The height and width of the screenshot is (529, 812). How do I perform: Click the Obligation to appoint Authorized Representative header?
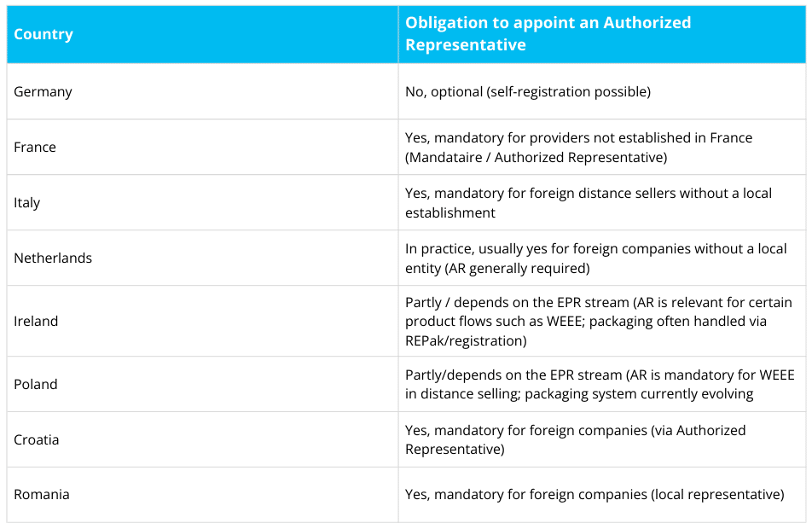pyautogui.click(x=548, y=34)
